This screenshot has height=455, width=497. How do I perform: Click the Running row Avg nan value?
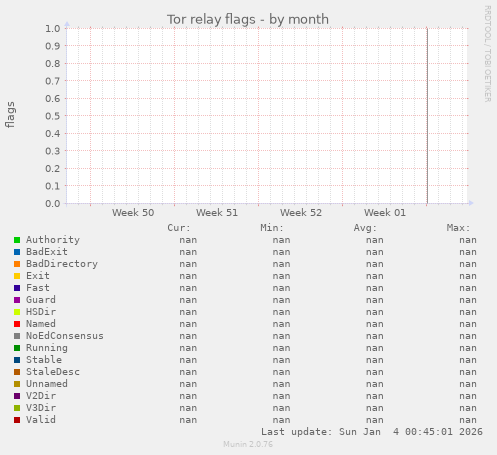click(x=375, y=348)
